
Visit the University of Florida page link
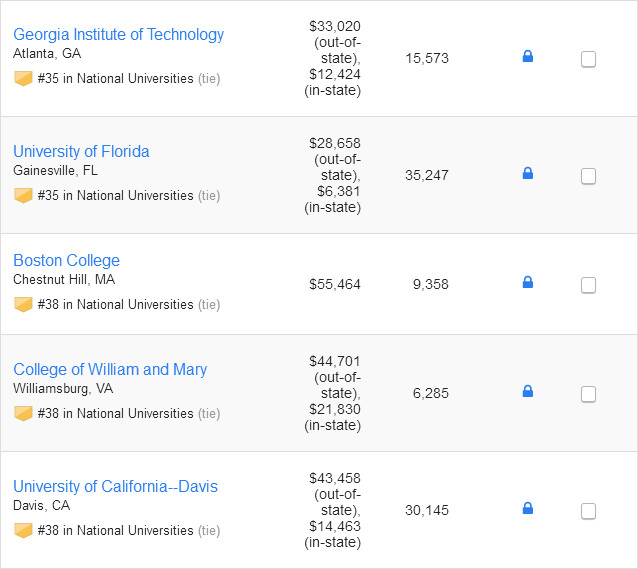(81, 151)
